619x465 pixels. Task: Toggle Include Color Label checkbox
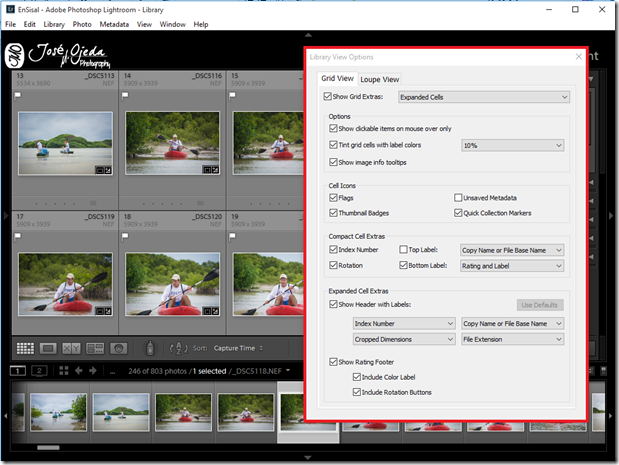click(356, 377)
